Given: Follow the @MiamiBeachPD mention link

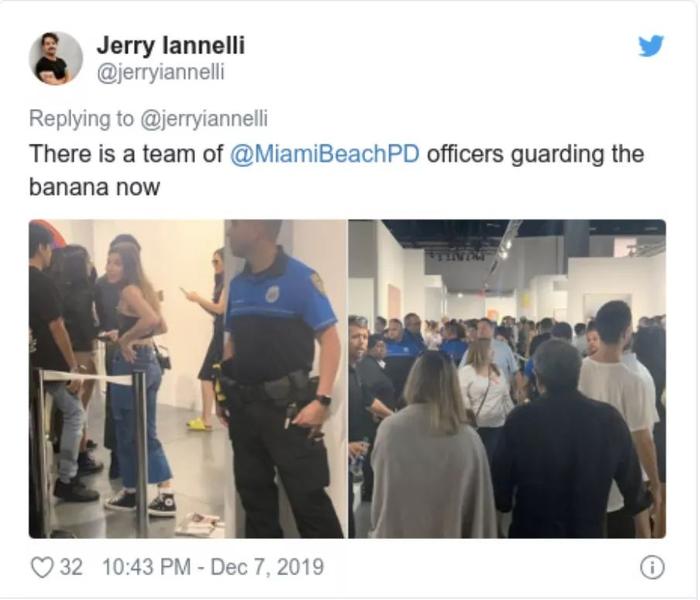Looking at the screenshot, I should 325,154.
